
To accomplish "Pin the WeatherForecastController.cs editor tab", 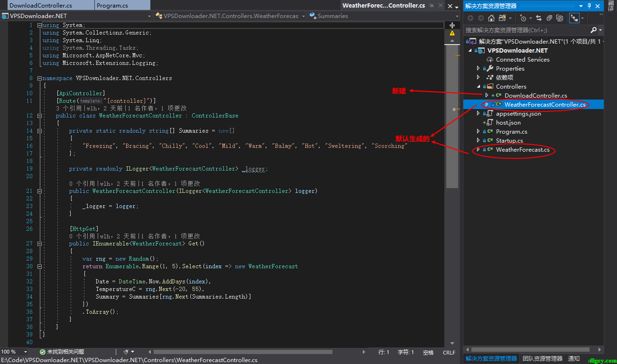I will (431, 6).
